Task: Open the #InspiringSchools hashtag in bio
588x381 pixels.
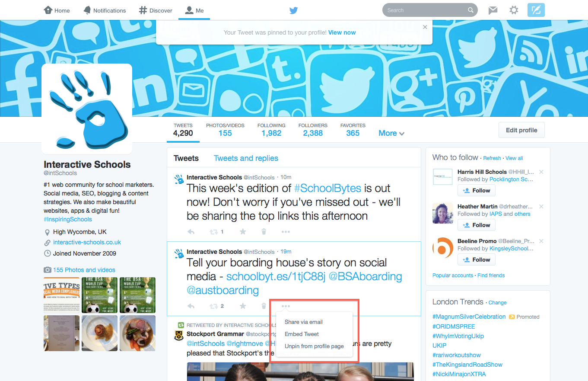Action: [x=68, y=219]
